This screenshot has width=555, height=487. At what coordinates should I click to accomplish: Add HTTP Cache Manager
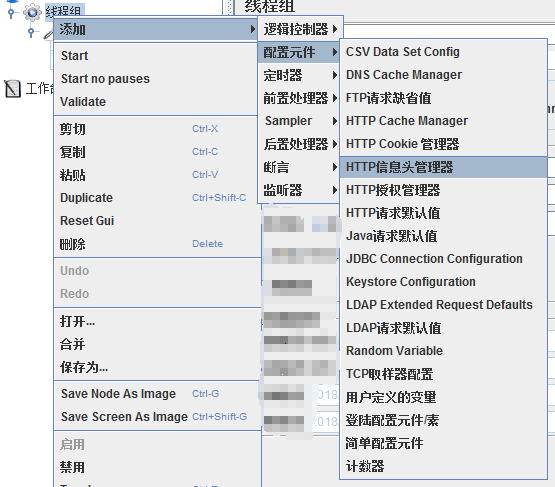pyautogui.click(x=444, y=121)
